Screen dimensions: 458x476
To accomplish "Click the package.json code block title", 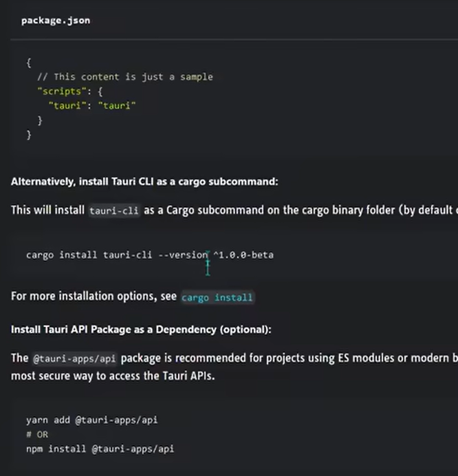I will [55, 20].
